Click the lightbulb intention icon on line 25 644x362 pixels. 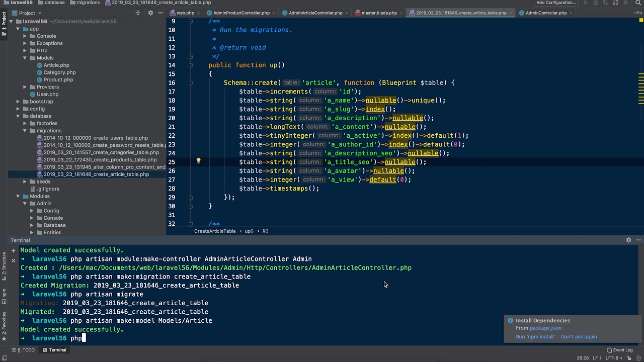pos(198,161)
